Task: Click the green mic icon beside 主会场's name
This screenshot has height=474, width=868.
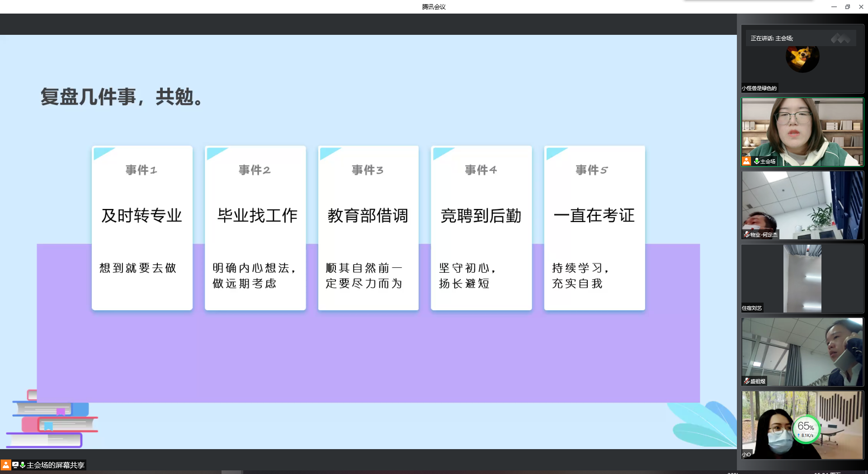Action: [x=756, y=161]
